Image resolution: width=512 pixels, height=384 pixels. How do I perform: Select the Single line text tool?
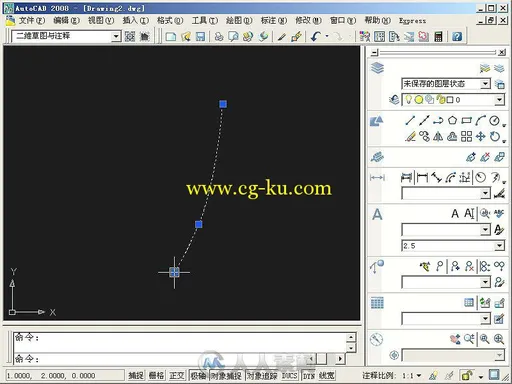[x=469, y=213]
